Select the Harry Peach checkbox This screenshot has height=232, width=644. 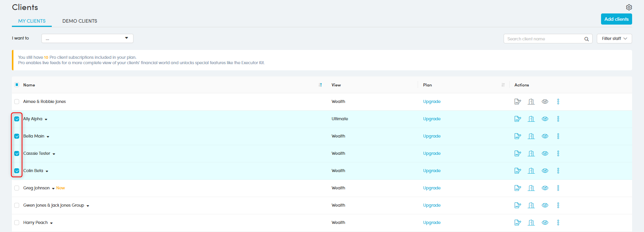[17, 223]
